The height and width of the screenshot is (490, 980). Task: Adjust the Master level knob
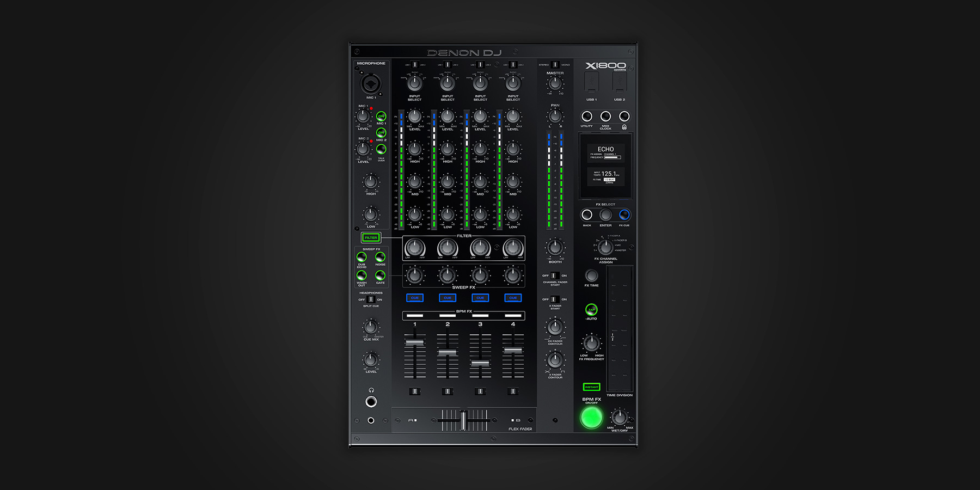[555, 83]
